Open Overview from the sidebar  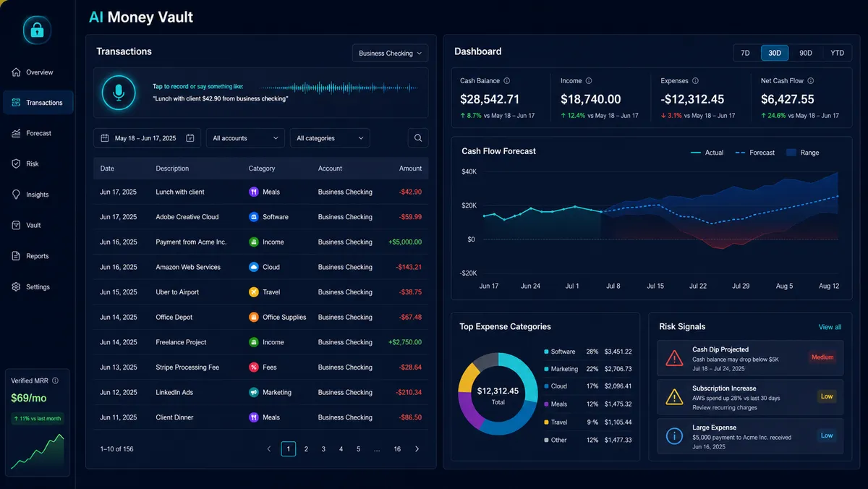click(38, 72)
